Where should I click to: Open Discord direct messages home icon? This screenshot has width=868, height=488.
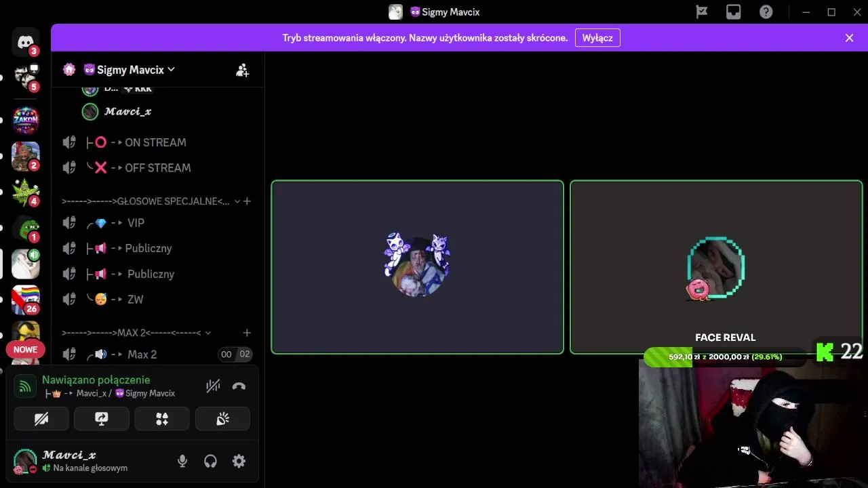coord(26,42)
